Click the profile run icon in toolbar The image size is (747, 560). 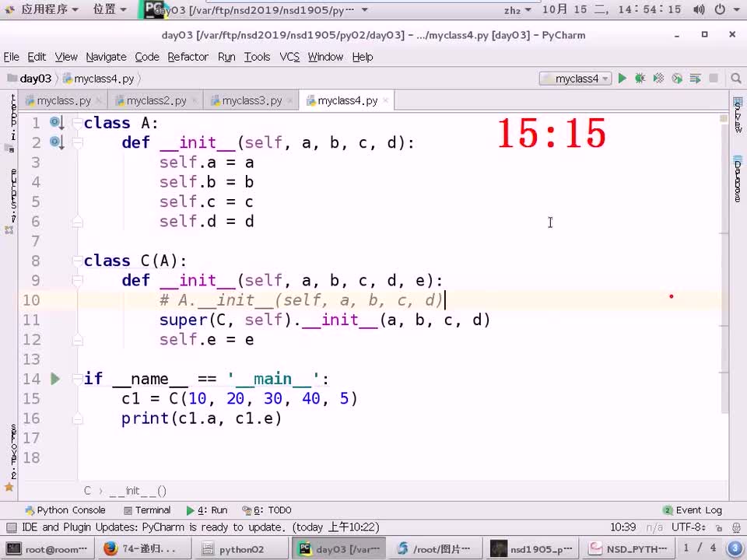pyautogui.click(x=677, y=79)
